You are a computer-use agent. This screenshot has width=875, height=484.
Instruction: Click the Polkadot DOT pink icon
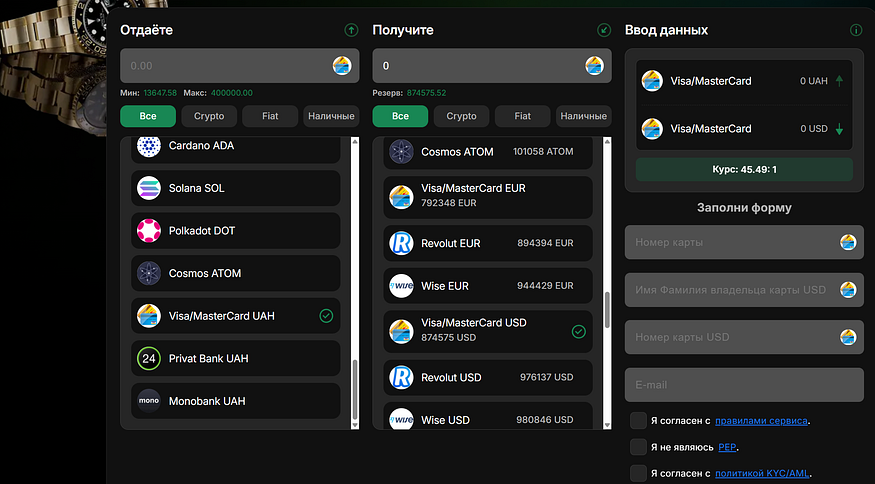149,231
